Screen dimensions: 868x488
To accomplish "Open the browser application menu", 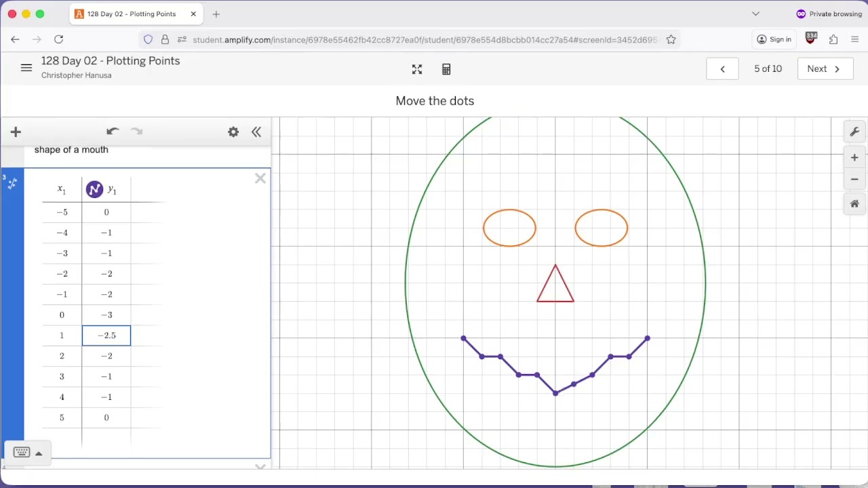I will point(855,39).
